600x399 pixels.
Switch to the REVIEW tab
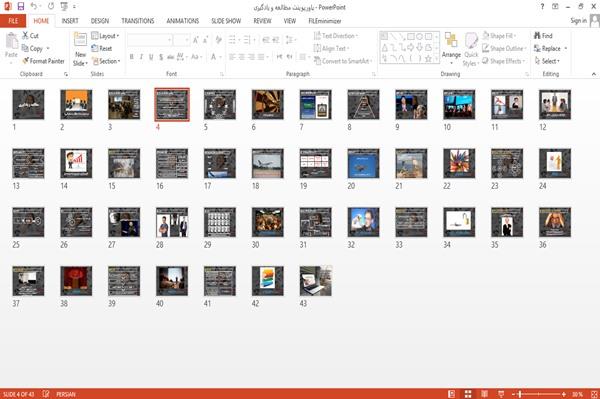pos(262,21)
